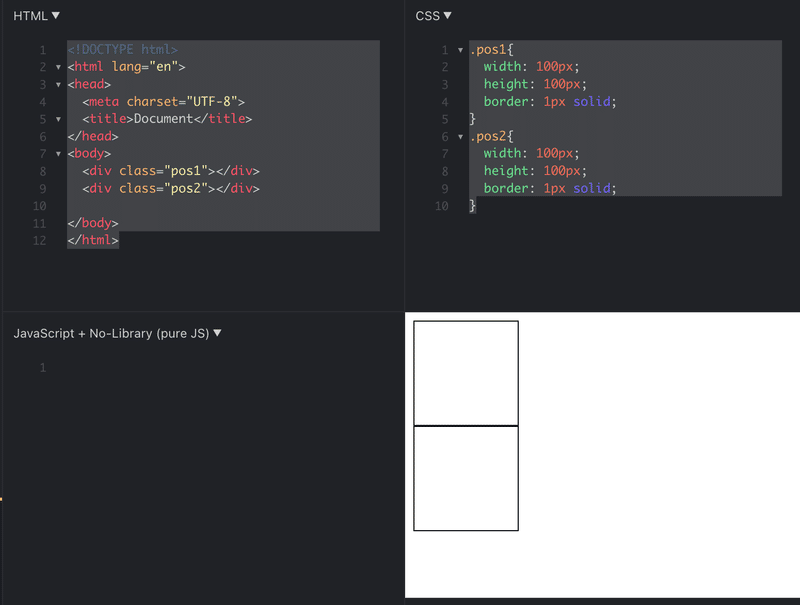
Task: Click the closing brace on CSS line 10
Action: [472, 206]
